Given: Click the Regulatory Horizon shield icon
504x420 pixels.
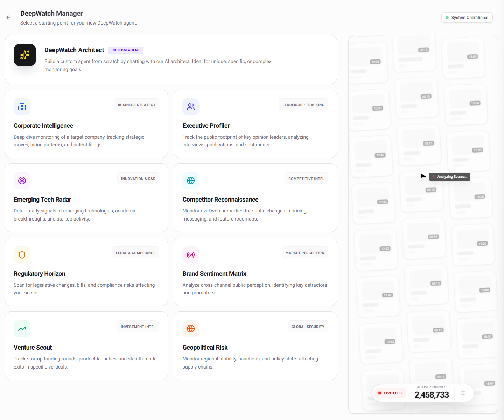Looking at the screenshot, I should (x=22, y=255).
